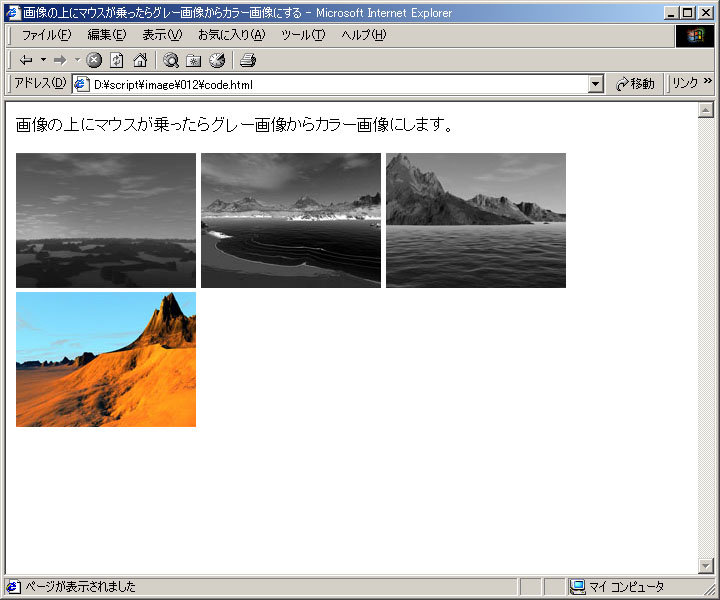Close the Internet Explorer window
The height and width of the screenshot is (600, 720).
point(705,13)
